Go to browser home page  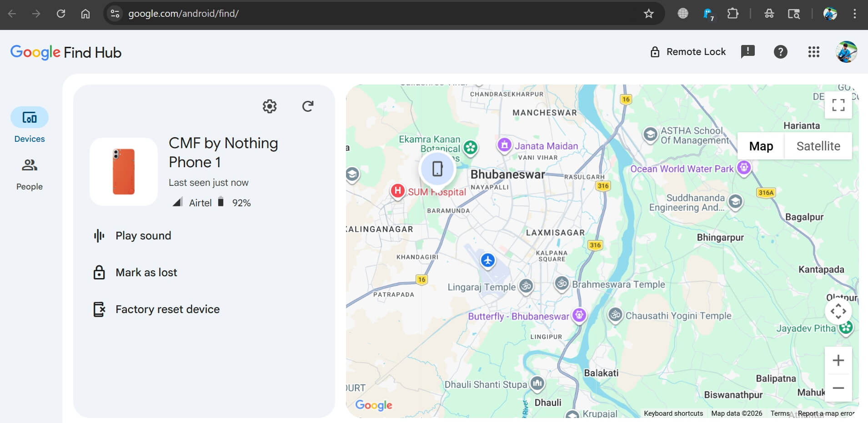pyautogui.click(x=85, y=14)
